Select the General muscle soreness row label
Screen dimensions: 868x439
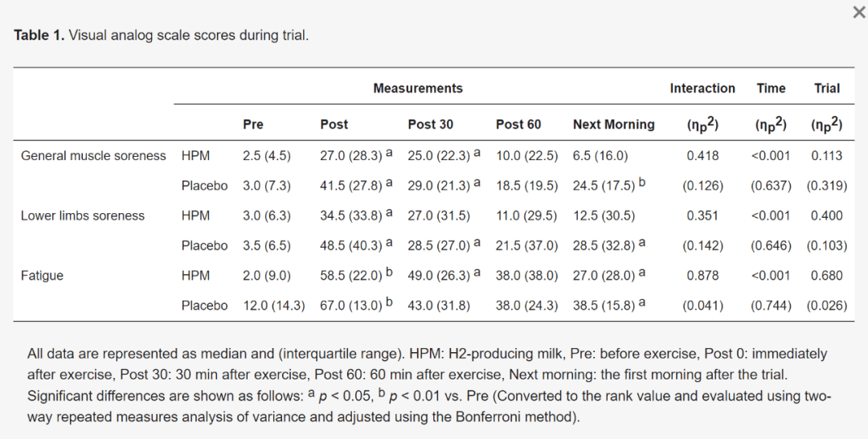tap(93, 156)
